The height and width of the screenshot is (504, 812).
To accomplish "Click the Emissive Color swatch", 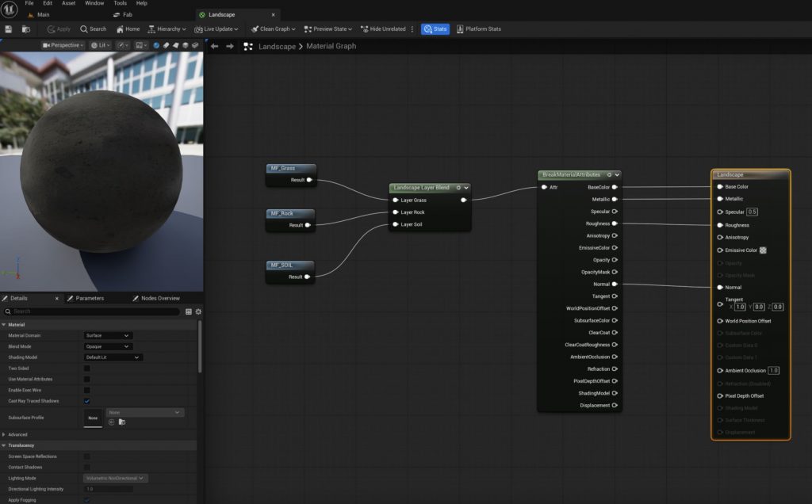I will pos(763,250).
